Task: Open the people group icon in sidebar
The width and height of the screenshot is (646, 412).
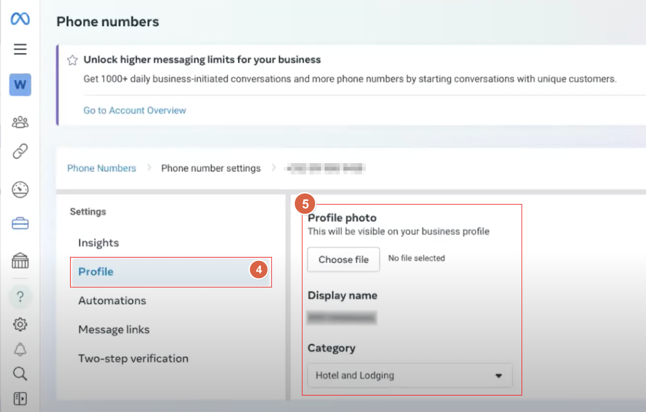Action: [20, 122]
